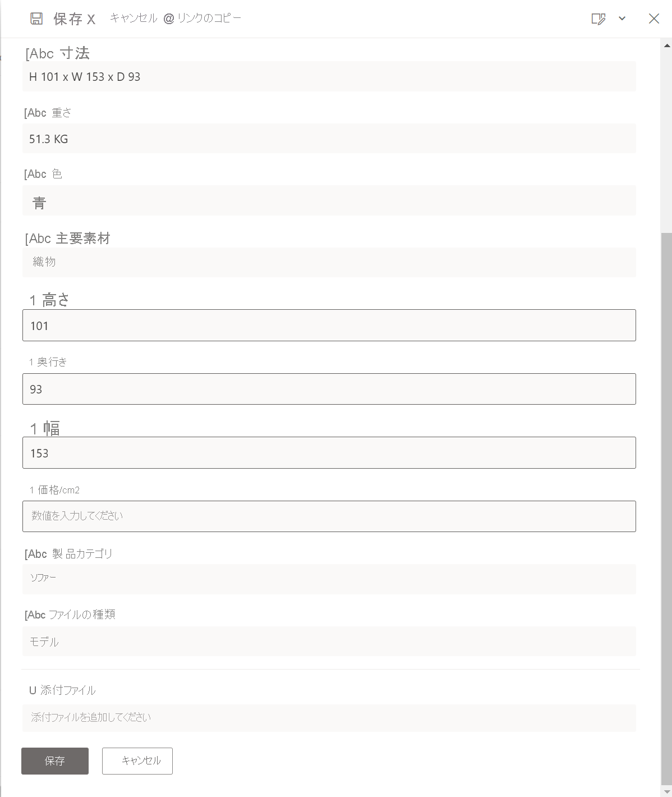Click キャンセル in the top toolbar
The image size is (672, 797).
coord(133,17)
